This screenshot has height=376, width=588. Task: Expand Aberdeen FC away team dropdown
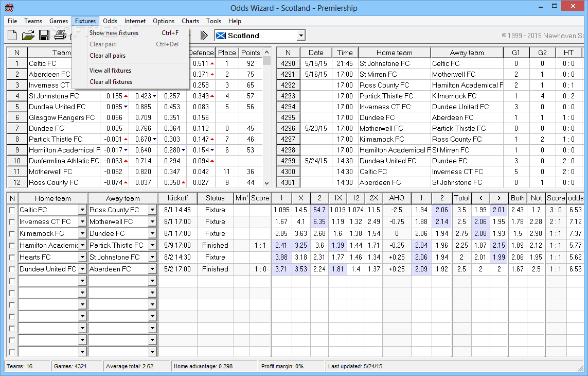pos(152,269)
